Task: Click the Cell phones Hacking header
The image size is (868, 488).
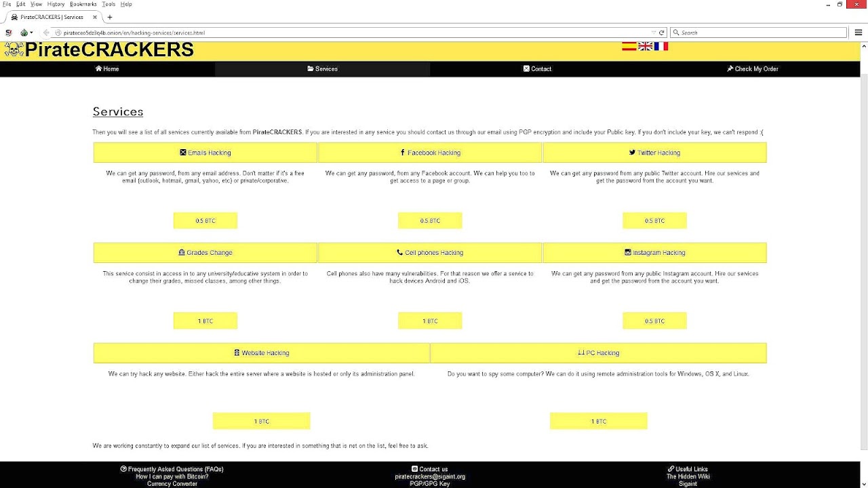Action: click(430, 253)
